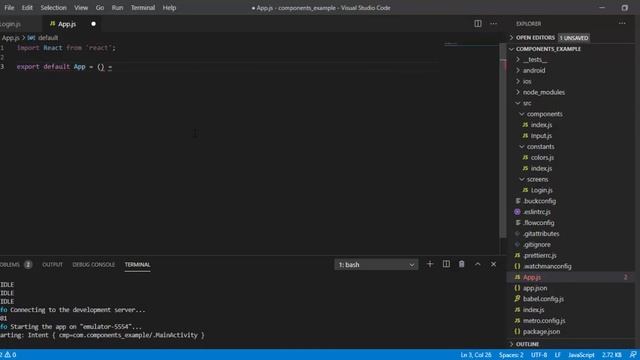
Task: Maximize terminal panel with up chevron
Action: coord(478,264)
